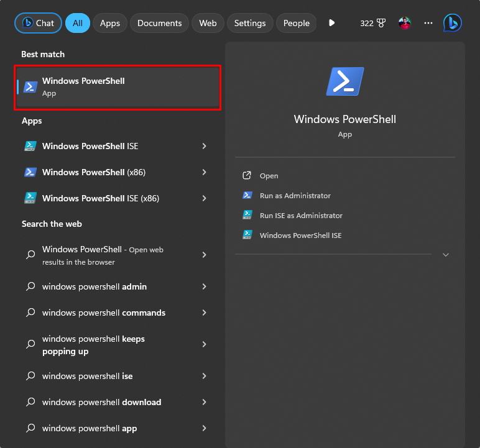480x448 pixels.
Task: Expand chevron for powershell commands suggestion
Action: coord(204,313)
